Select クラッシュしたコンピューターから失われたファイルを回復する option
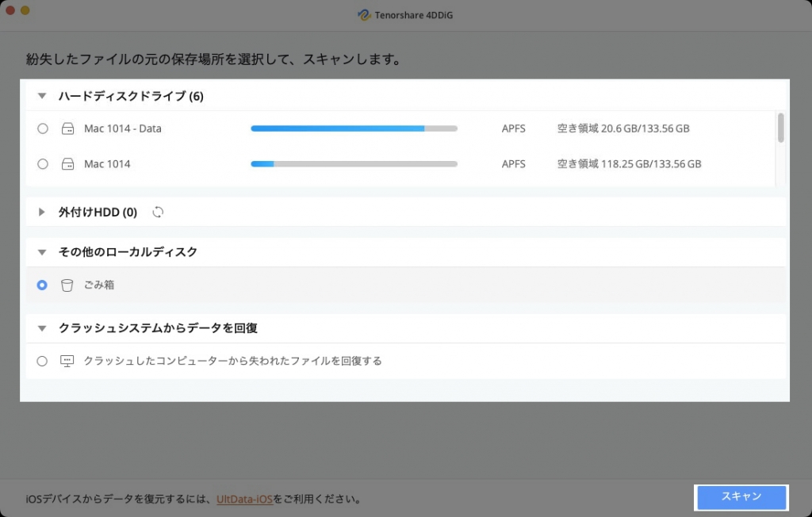 click(42, 360)
